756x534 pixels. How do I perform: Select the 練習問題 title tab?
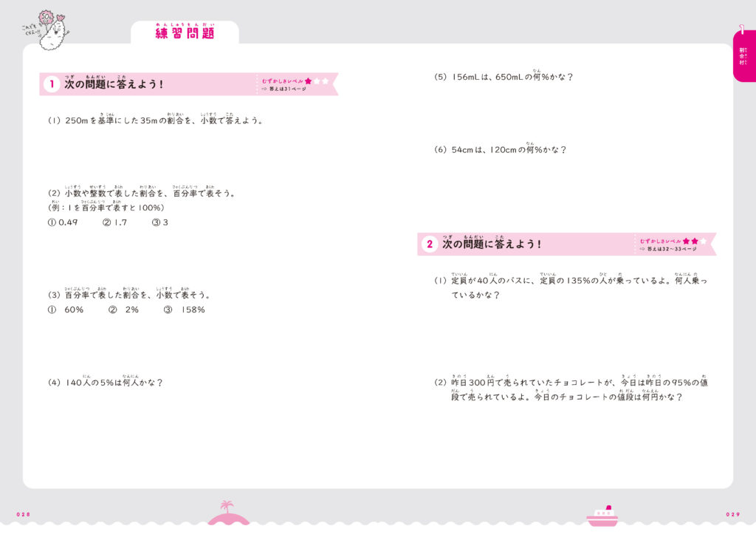[x=185, y=33]
